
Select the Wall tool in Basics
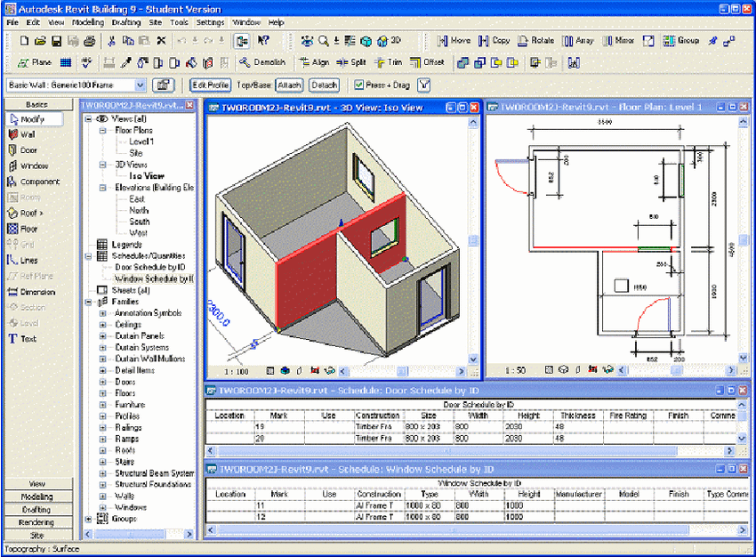point(22,134)
